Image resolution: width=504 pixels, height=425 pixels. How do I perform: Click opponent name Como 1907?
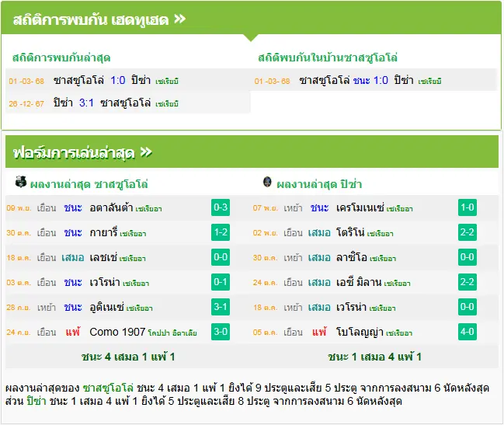tap(117, 332)
